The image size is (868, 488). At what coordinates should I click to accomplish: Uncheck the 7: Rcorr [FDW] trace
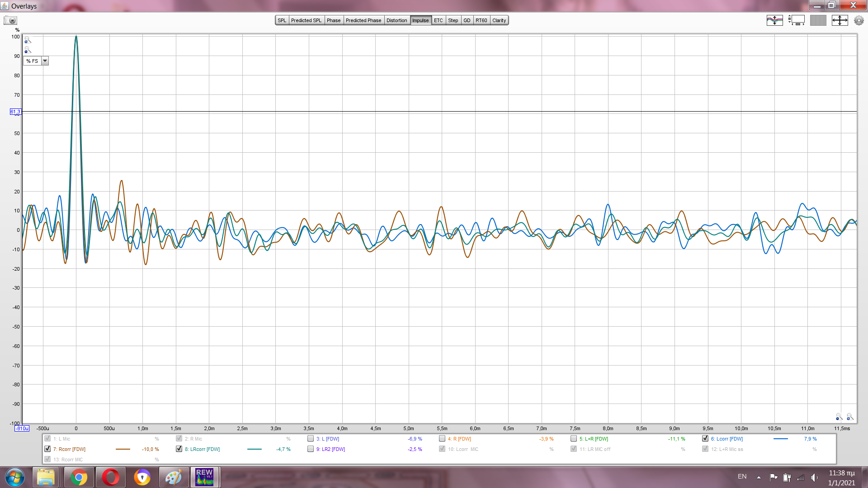tap(47, 449)
